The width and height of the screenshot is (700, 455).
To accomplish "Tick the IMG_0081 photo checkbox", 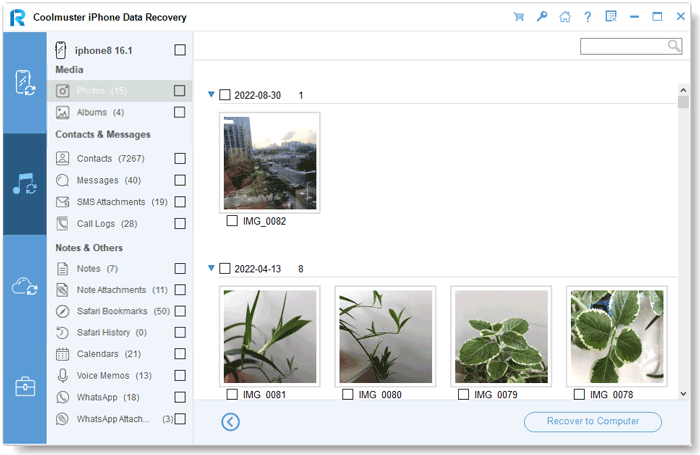I will [232, 394].
